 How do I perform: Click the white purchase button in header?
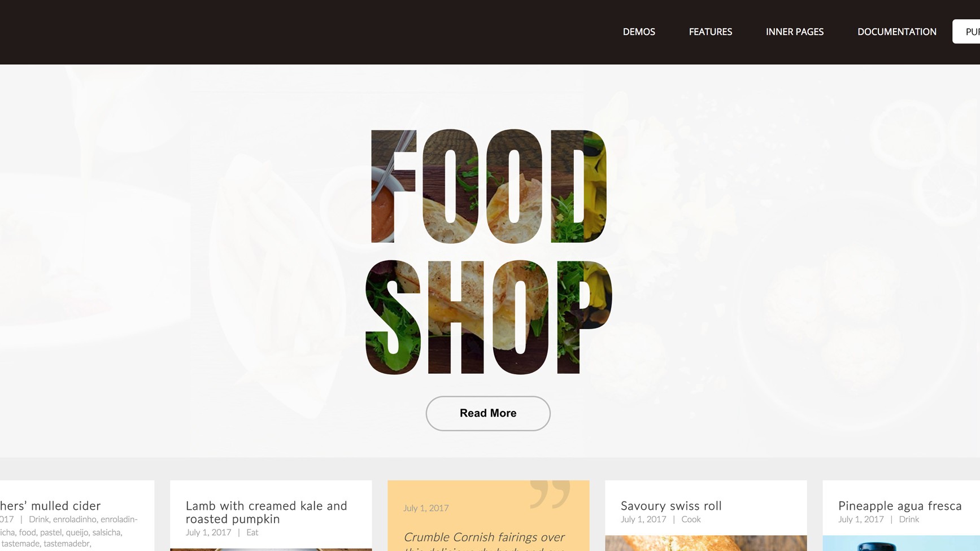[966, 32]
